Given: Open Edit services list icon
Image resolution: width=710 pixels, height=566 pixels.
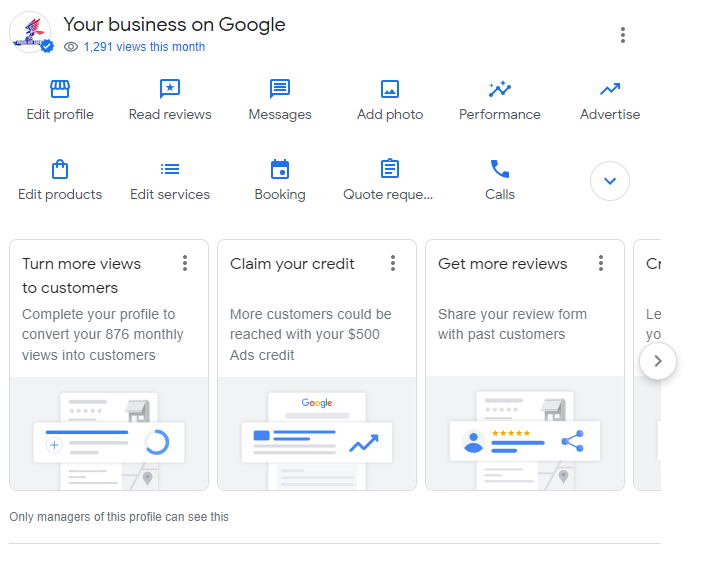Looking at the screenshot, I should [x=170, y=169].
